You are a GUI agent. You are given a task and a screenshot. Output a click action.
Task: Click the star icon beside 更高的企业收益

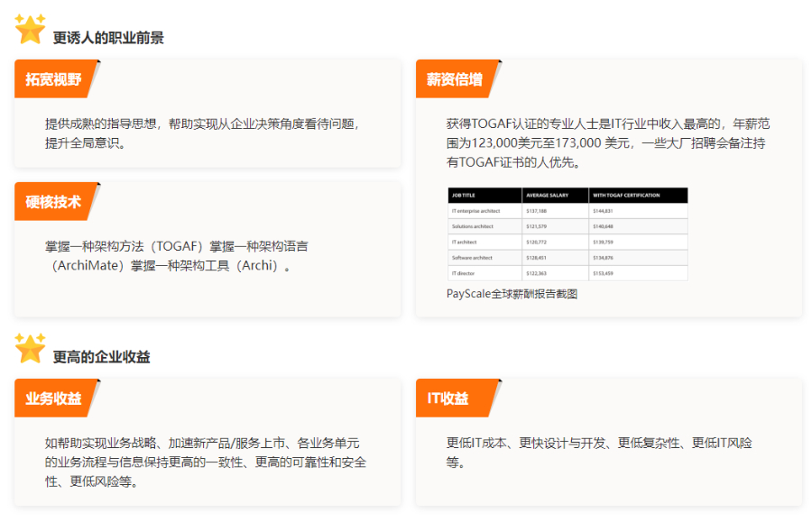(30, 348)
